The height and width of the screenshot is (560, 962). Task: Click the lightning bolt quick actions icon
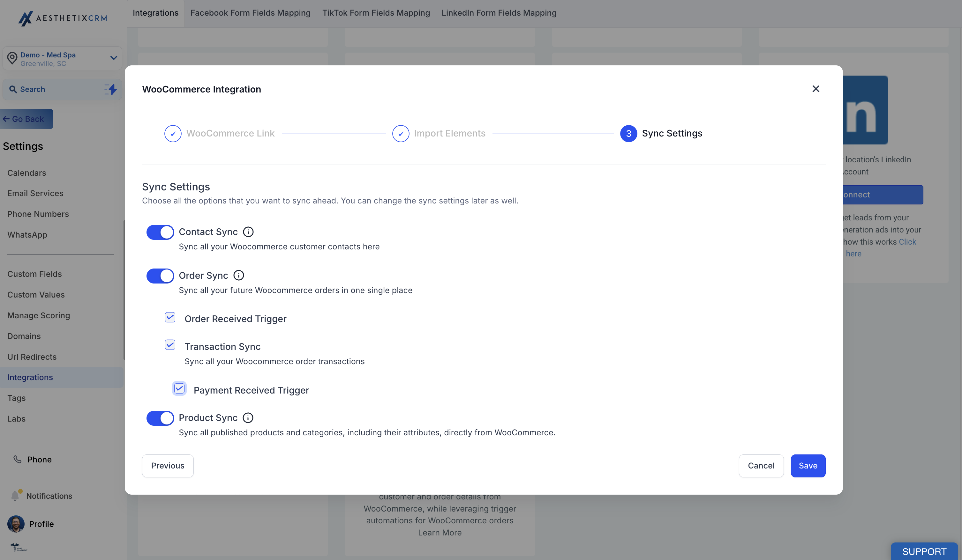[x=111, y=89]
